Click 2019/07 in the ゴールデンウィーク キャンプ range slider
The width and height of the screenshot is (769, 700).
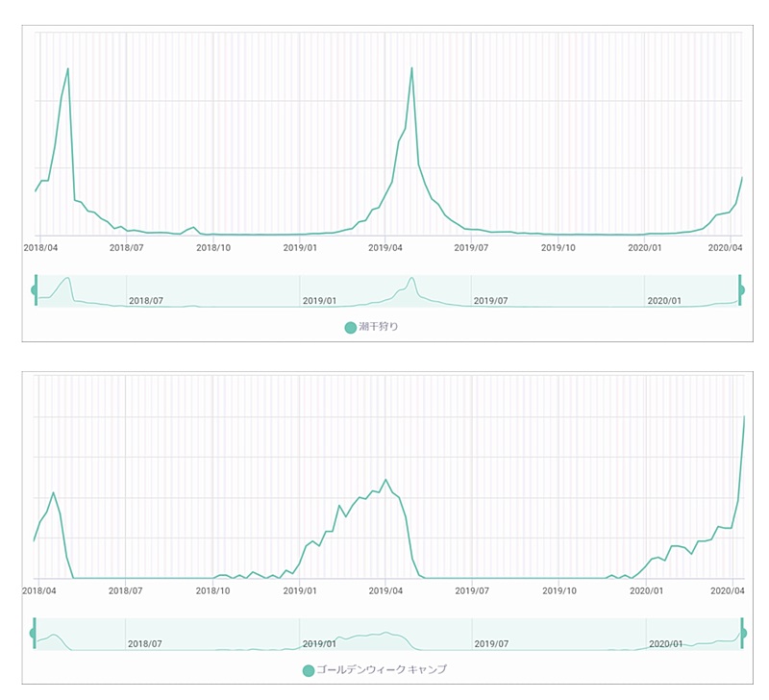(491, 643)
